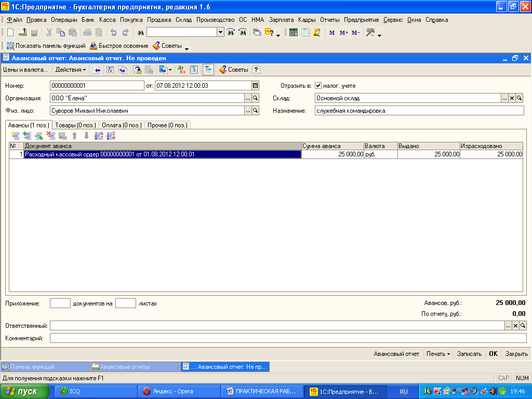Click the find-in-list icon with blue left arrow
The height and width of the screenshot is (399, 532).
(96, 70)
